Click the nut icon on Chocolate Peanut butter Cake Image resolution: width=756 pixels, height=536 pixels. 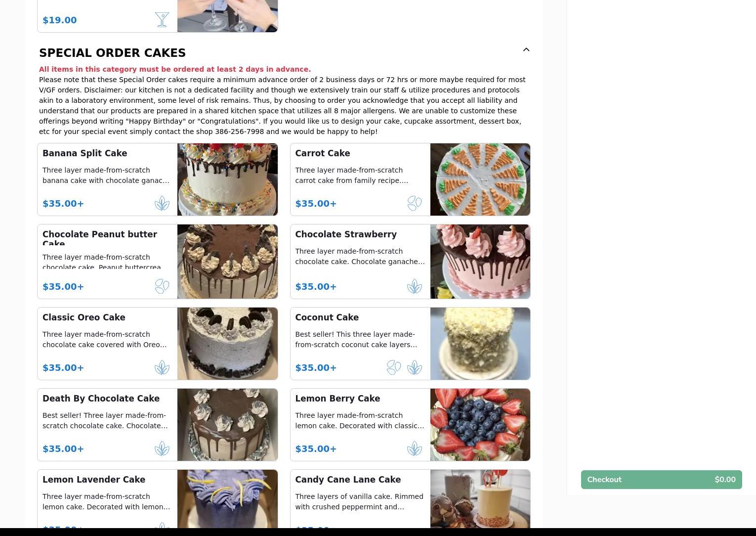162,286
